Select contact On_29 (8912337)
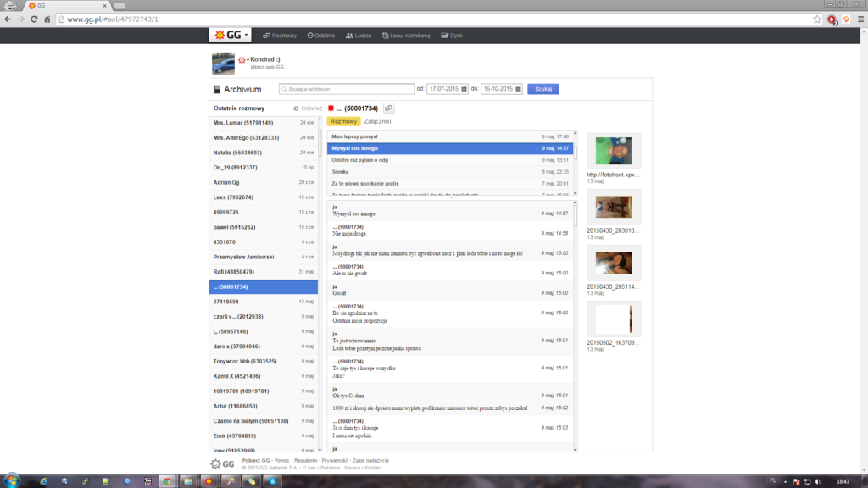 tap(264, 168)
